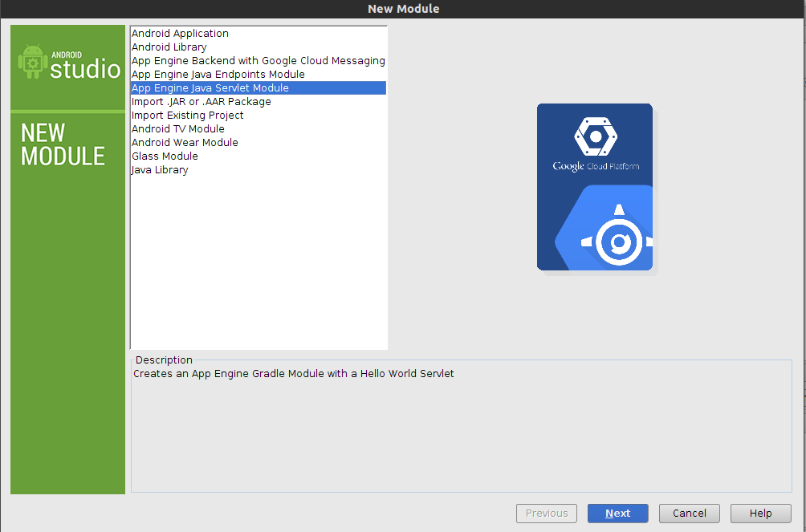Cancel the New Module dialog

point(690,513)
